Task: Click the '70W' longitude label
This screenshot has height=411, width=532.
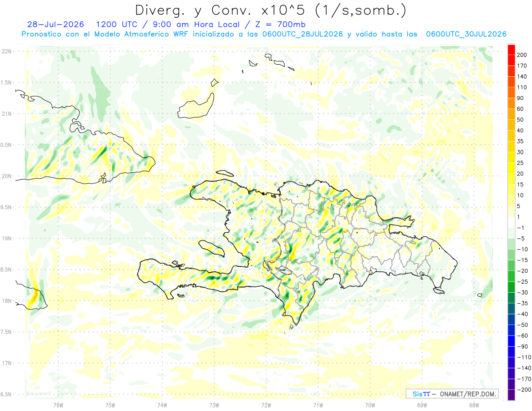Action: 370,405
